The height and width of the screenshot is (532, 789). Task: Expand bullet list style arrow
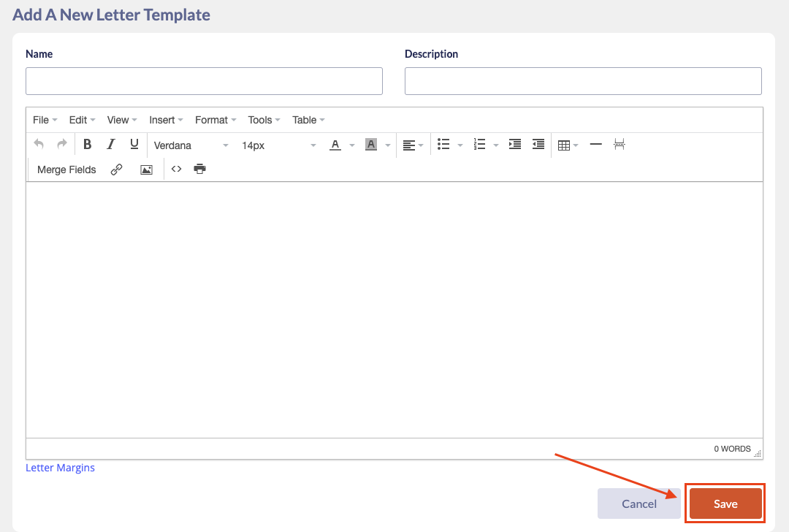460,145
